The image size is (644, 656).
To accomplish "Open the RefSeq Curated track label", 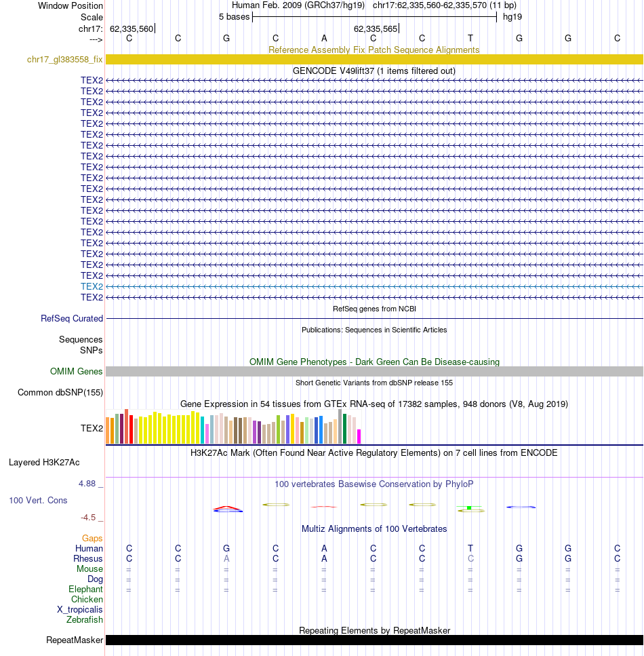I will pyautogui.click(x=71, y=318).
